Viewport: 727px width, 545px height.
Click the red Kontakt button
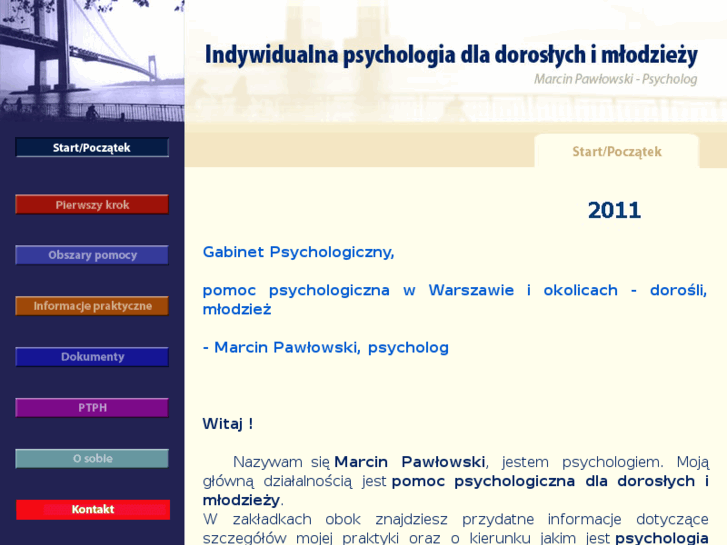(92, 510)
